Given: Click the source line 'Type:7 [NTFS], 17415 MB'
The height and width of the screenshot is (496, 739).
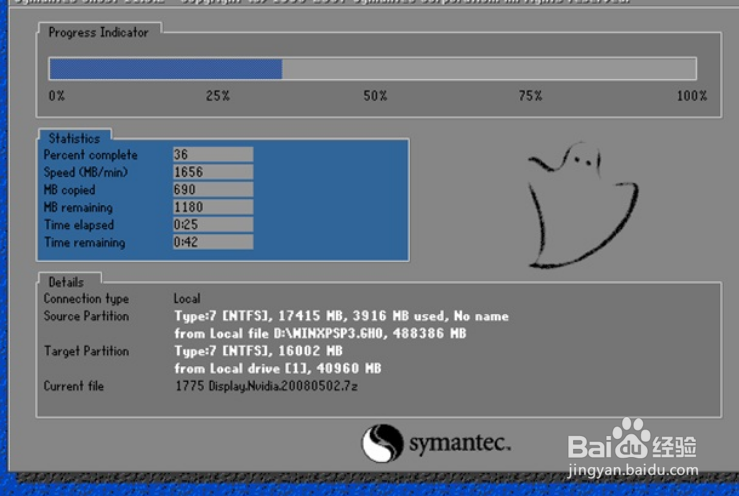Looking at the screenshot, I should coord(342,316).
